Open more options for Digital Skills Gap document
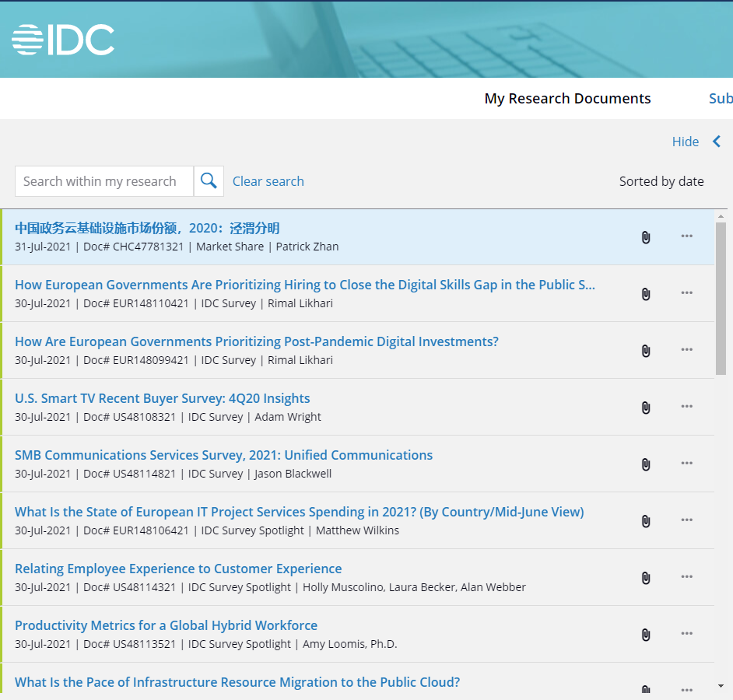Viewport: 733px width, 700px height. pyautogui.click(x=687, y=292)
